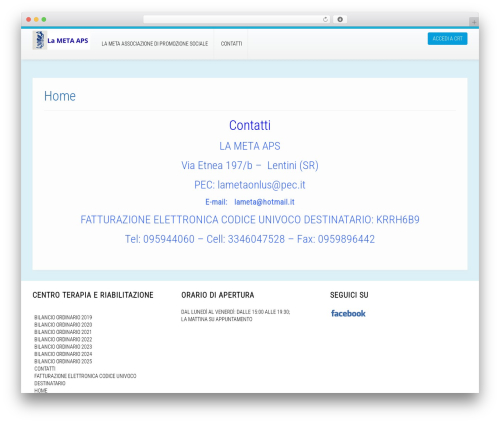
Task: Open Bilancio Ordinario 2025 link
Action: tap(63, 361)
